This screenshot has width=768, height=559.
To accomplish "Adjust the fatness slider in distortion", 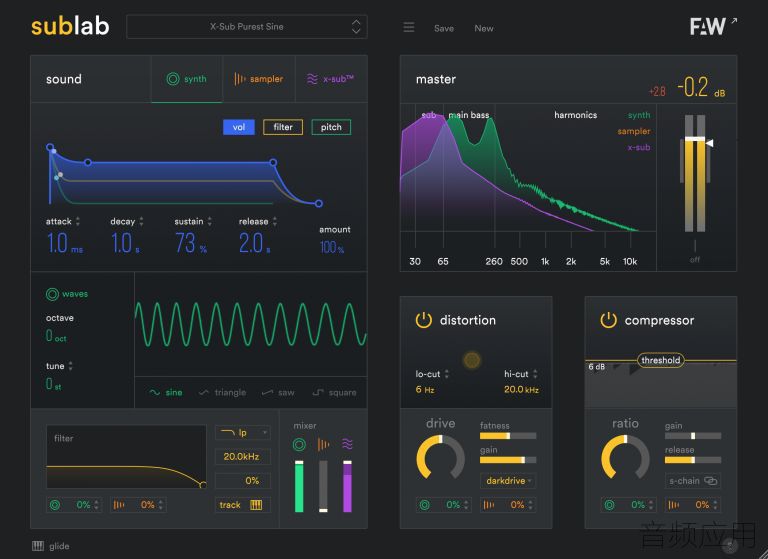I will coord(508,436).
